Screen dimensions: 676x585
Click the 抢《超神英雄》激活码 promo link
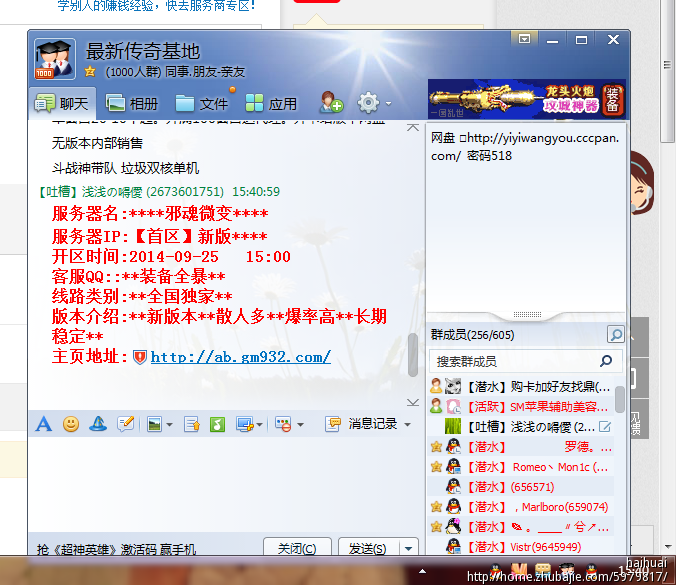(x=116, y=549)
